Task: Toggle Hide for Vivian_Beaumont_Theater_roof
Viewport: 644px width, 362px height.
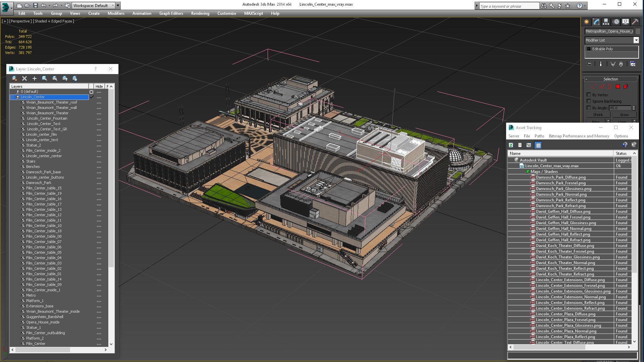Action: point(99,103)
